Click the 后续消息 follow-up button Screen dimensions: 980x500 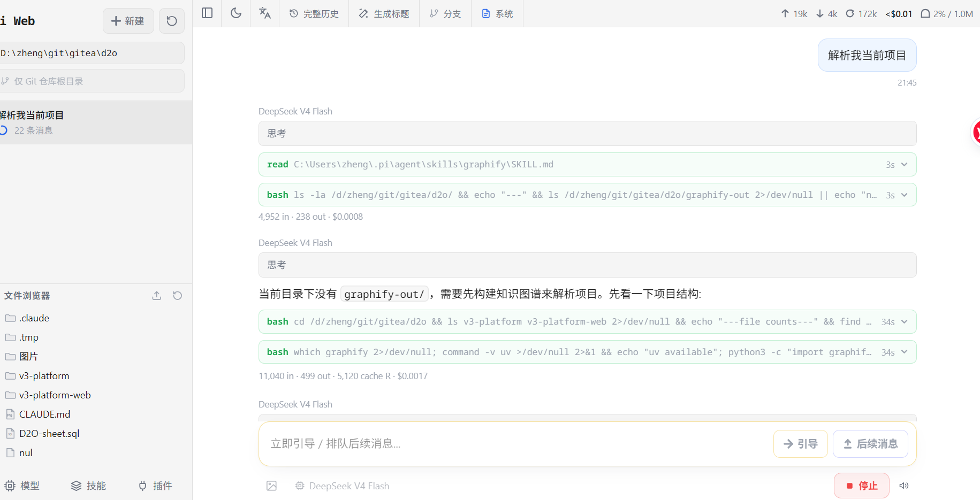[x=870, y=444]
